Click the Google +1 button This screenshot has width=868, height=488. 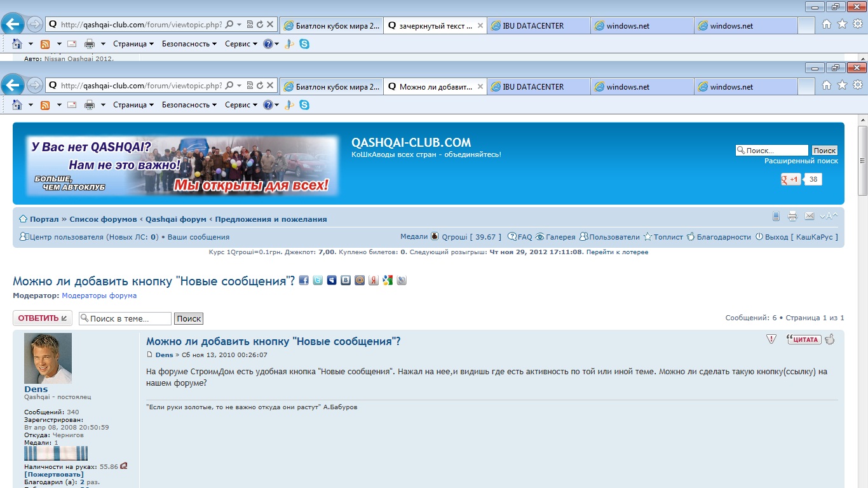790,179
